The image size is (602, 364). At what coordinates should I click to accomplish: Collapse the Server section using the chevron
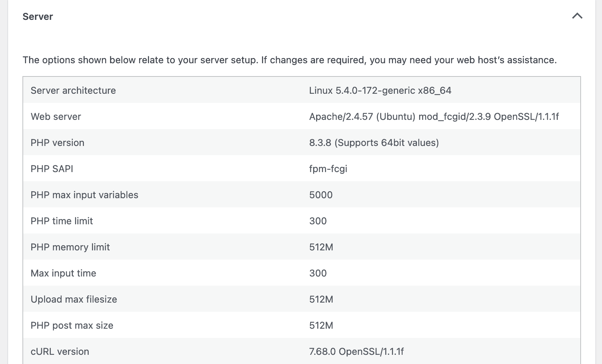point(577,16)
